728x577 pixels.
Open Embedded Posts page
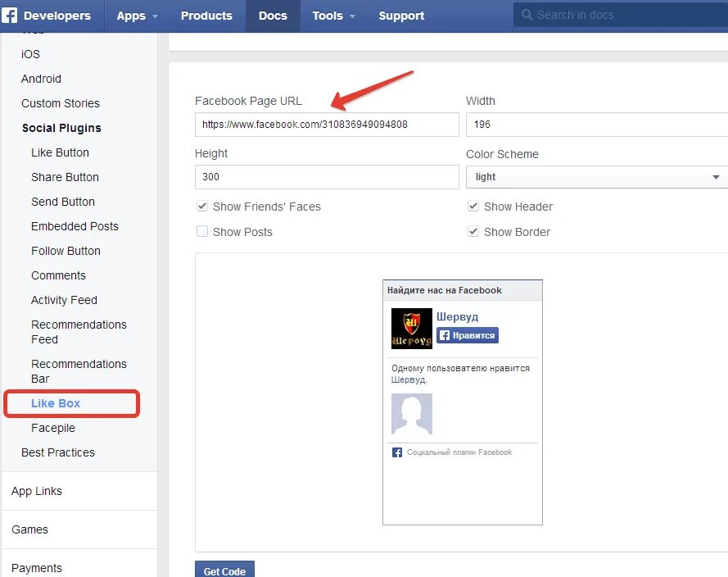(x=75, y=227)
